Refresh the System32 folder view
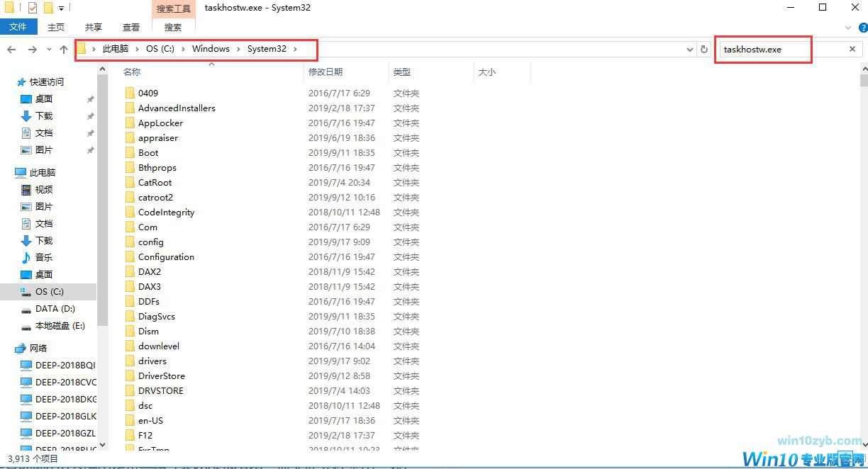The image size is (868, 469). click(x=703, y=50)
